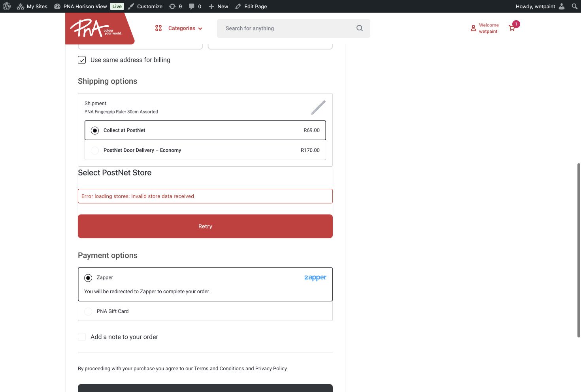
Task: Click the user account icon
Action: [473, 28]
